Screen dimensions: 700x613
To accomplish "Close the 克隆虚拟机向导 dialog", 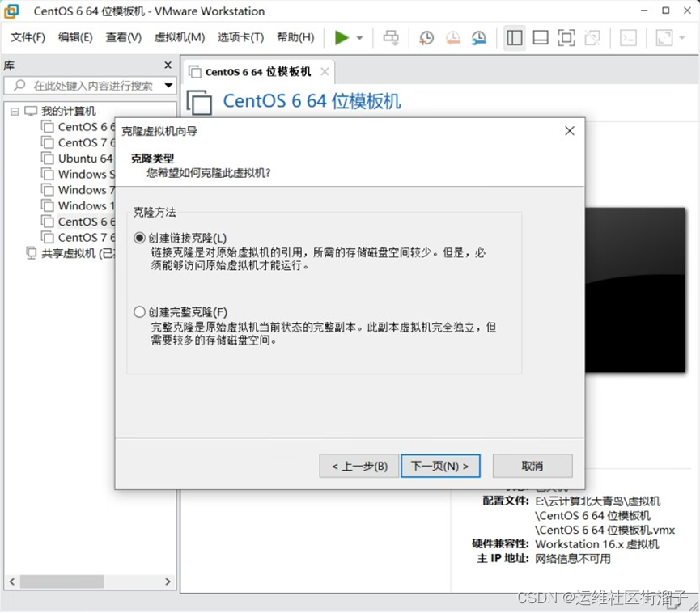I will pos(570,131).
